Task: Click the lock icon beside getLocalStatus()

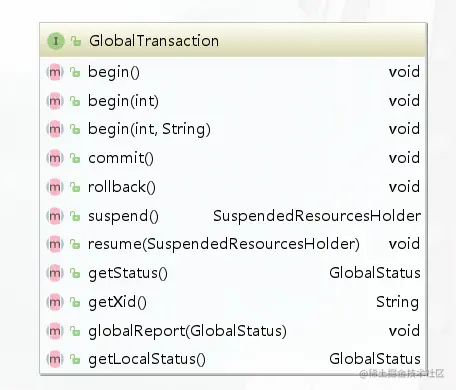Action: point(75,359)
